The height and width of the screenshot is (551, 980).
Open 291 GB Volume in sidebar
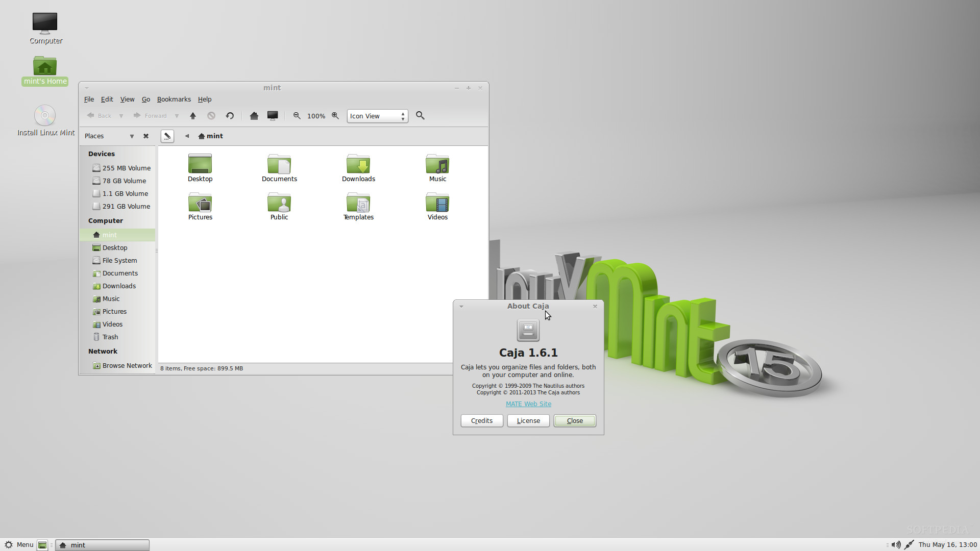click(117, 206)
